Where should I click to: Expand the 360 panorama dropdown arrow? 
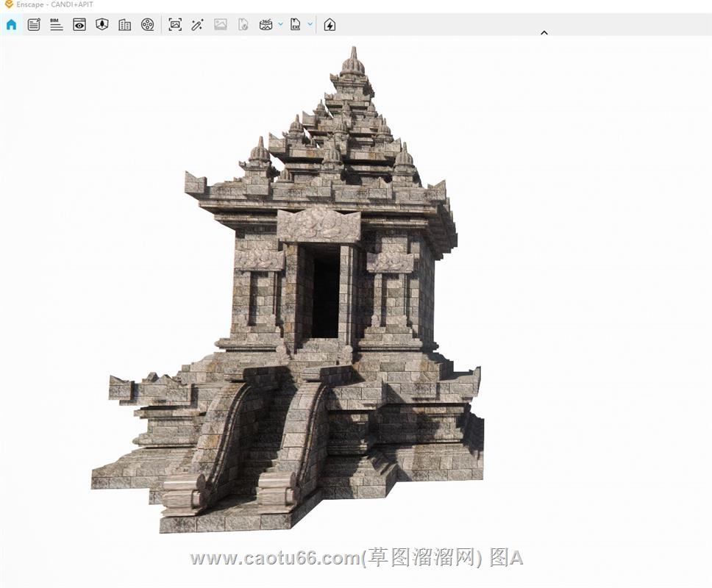click(281, 24)
